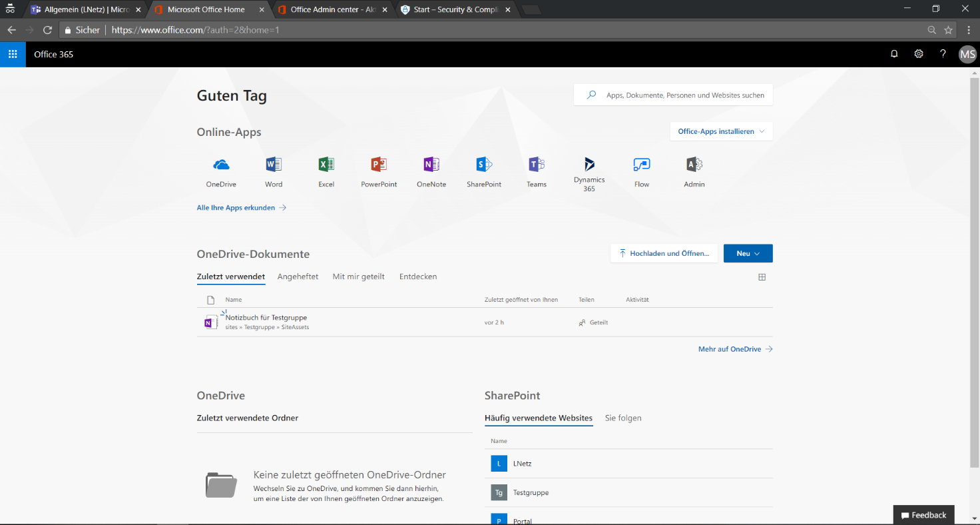The image size is (980, 525).
Task: Click the page vertical scrollbar
Action: pos(975,272)
